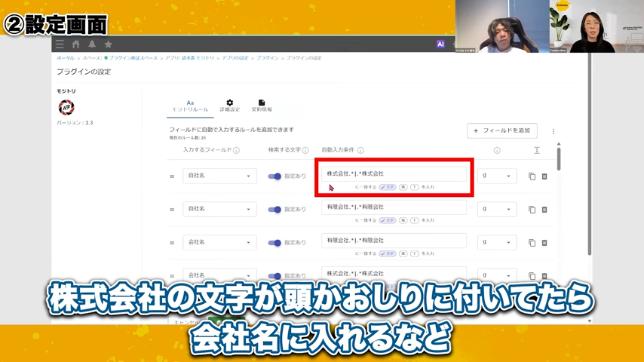Viewport: 644px width, 362px height.
Task: Toggle 指定あり switch for the 自社名 株式会社 rule
Action: (x=274, y=176)
